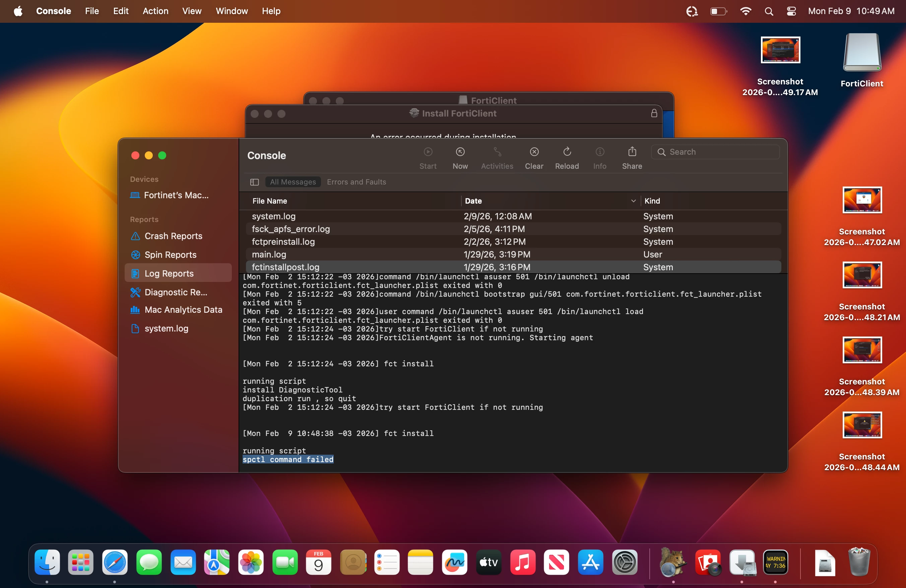Screen dimensions: 906x588
Task: Select the FortiClient disk icon on desktop
Action: pyautogui.click(x=862, y=53)
